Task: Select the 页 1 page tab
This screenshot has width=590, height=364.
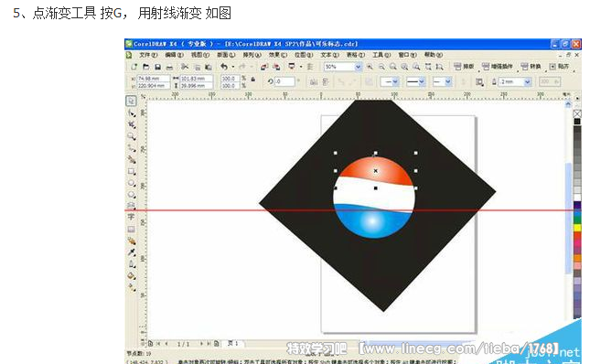Action: (233, 343)
